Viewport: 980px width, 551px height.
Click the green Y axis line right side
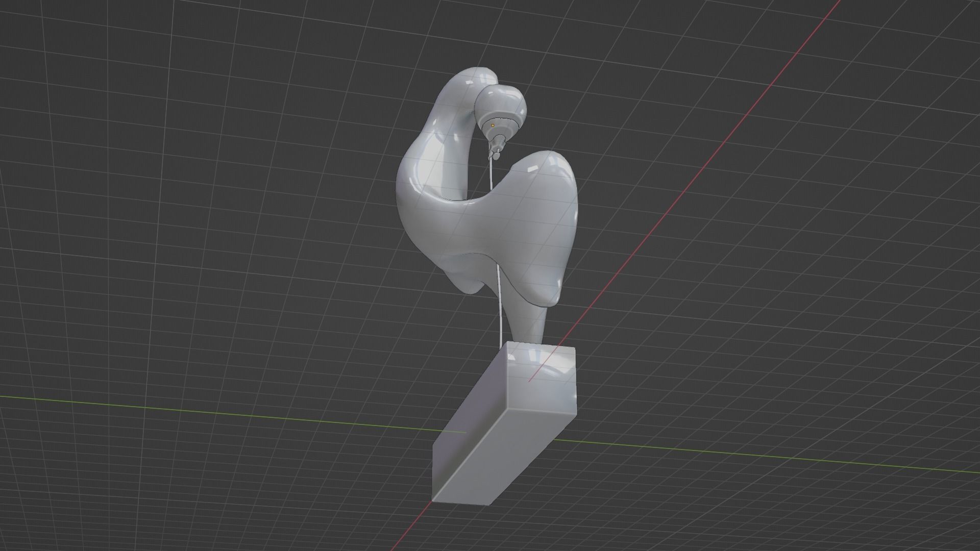[766, 457]
